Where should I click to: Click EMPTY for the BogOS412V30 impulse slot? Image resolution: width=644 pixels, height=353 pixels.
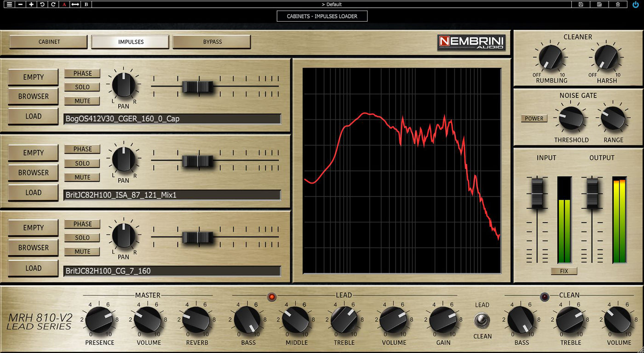point(33,77)
